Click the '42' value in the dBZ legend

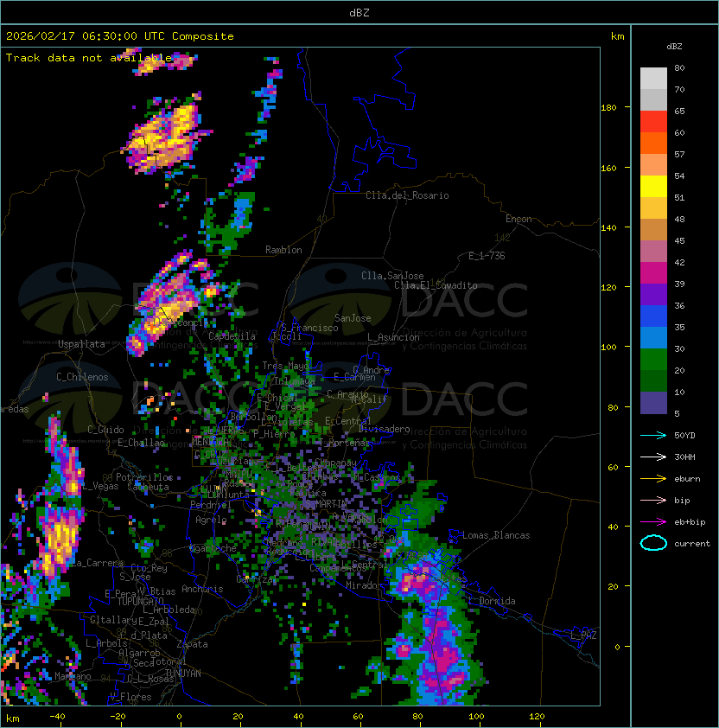pyautogui.click(x=679, y=262)
